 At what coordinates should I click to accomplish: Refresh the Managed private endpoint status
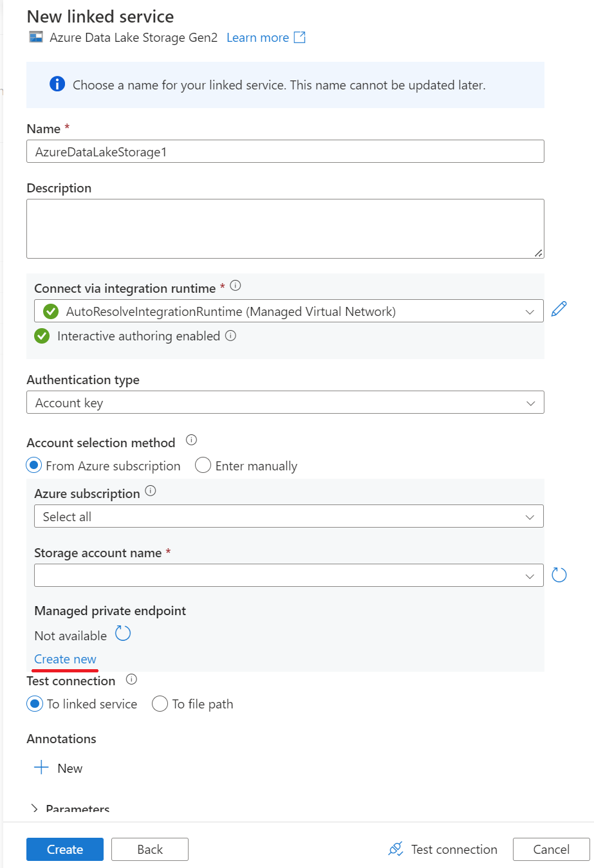click(x=123, y=634)
